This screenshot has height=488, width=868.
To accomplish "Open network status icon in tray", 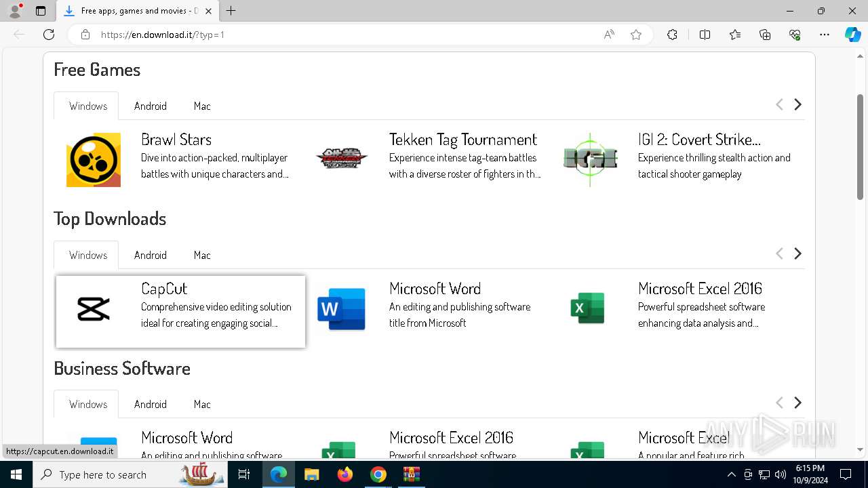I will [x=764, y=474].
